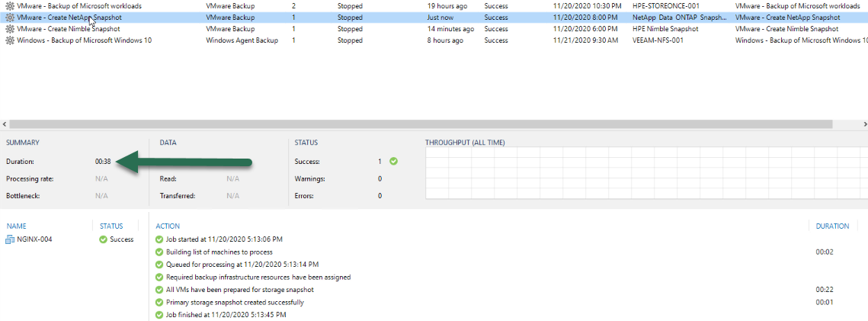The height and width of the screenshot is (321, 868).
Task: Click the DURATION column header
Action: click(x=833, y=226)
